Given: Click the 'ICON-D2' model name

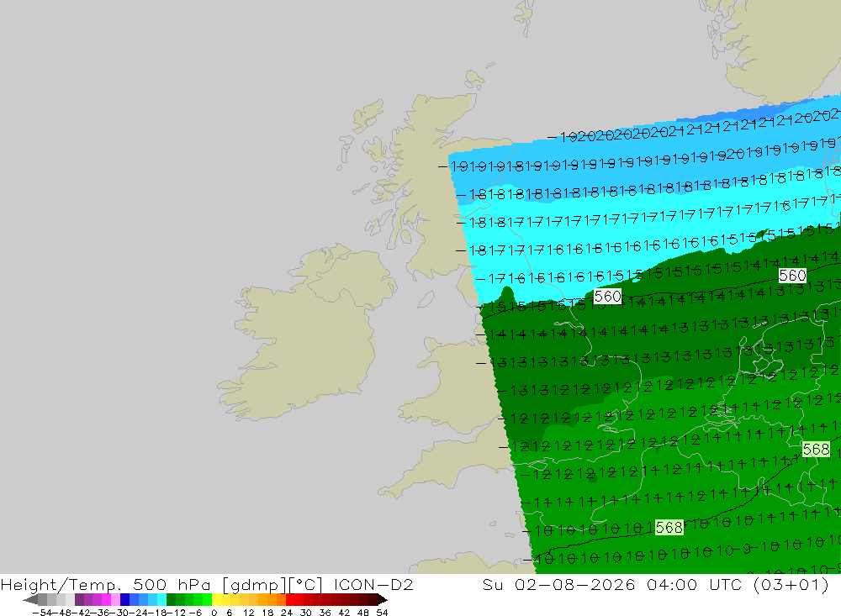Looking at the screenshot, I should pos(373,584).
